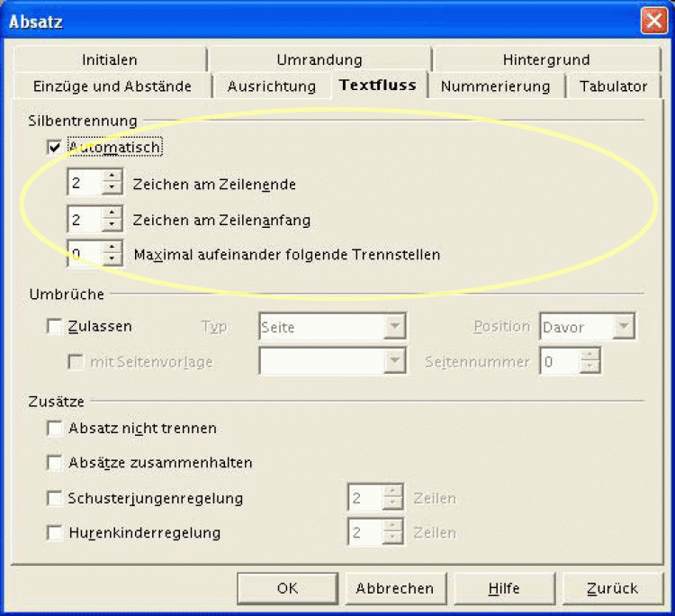Decrease Hurenkinderregelung Zeilen count

click(392, 538)
